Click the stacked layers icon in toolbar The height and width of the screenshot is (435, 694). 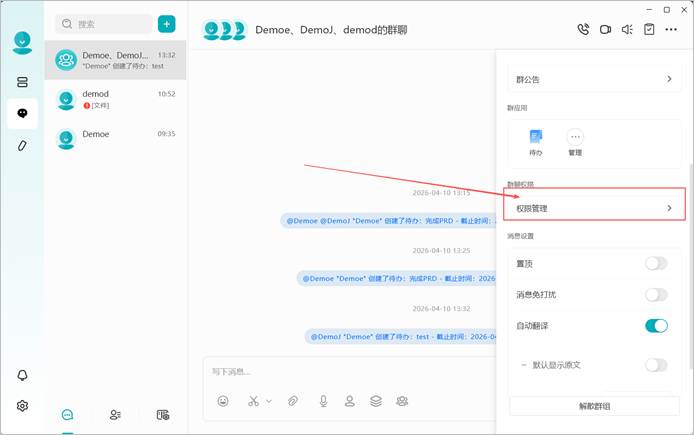pyautogui.click(x=376, y=401)
